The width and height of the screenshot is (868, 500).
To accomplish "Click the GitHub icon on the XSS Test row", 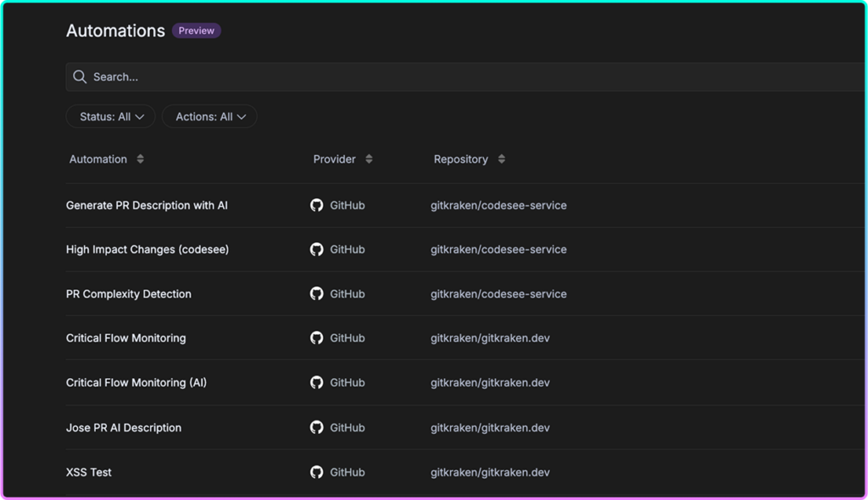I will pos(316,472).
